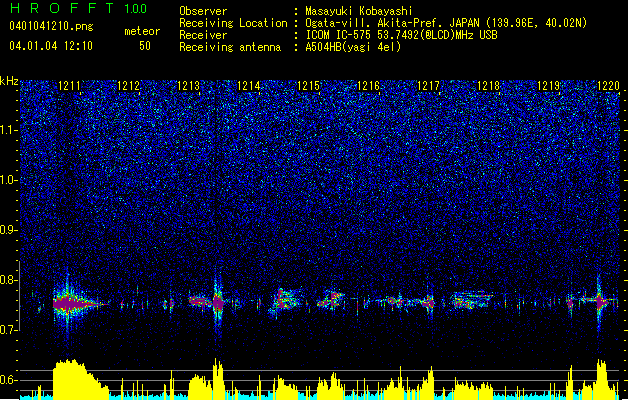Click the Receiver ICOM IC-575 text
The image size is (629, 400).
pyautogui.click(x=401, y=35)
